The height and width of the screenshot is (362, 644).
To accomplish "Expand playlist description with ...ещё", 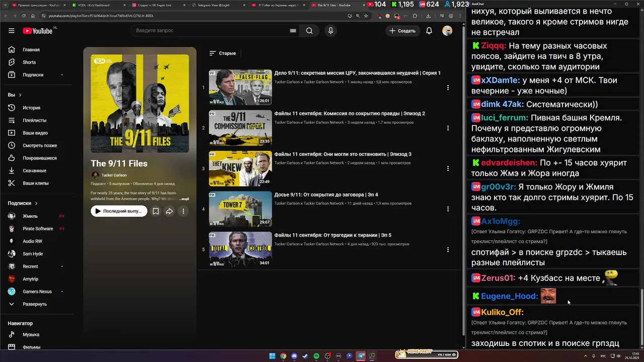I will pyautogui.click(x=184, y=199).
